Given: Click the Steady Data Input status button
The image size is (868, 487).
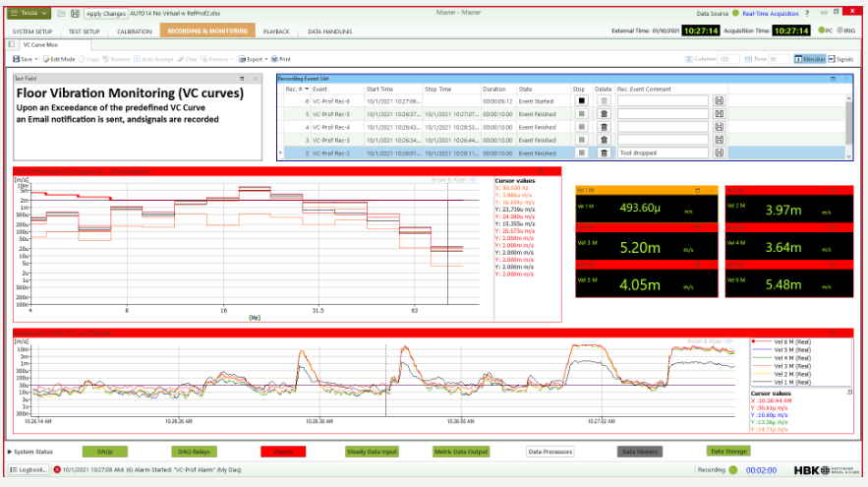Looking at the screenshot, I should (x=372, y=453).
